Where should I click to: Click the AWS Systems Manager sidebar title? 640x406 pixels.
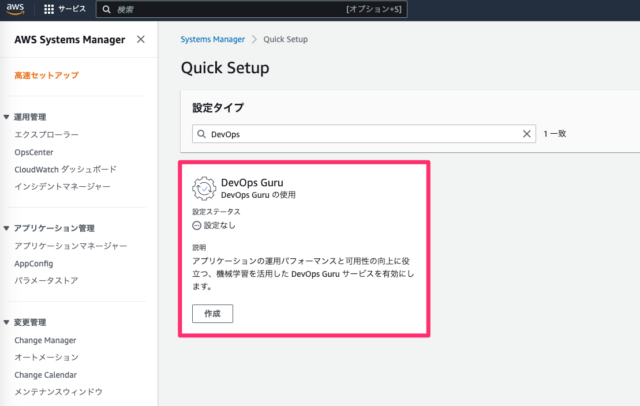70,40
